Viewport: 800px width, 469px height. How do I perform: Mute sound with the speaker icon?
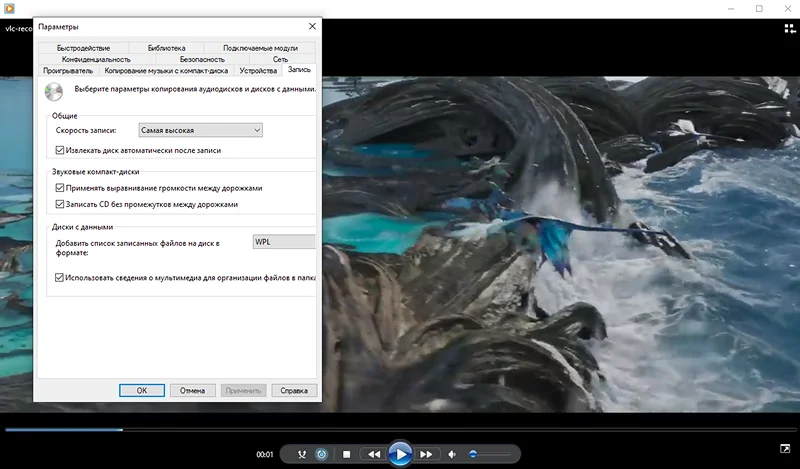452,454
